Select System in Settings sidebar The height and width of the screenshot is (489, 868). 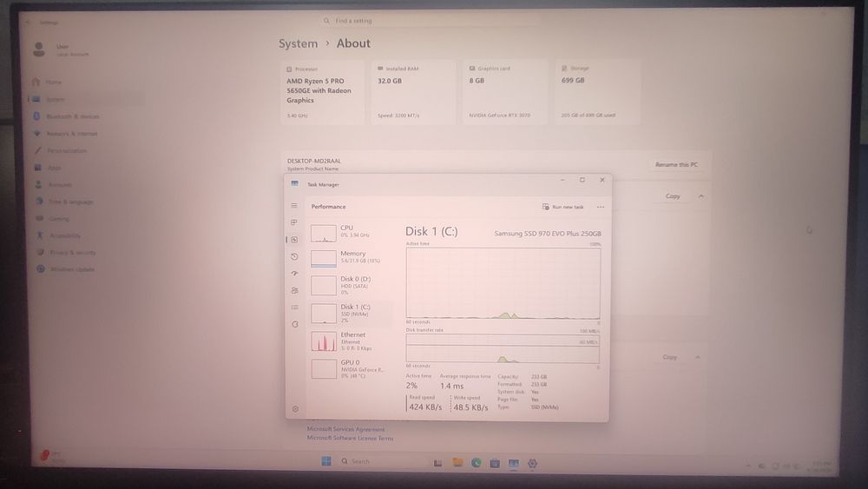(86, 99)
